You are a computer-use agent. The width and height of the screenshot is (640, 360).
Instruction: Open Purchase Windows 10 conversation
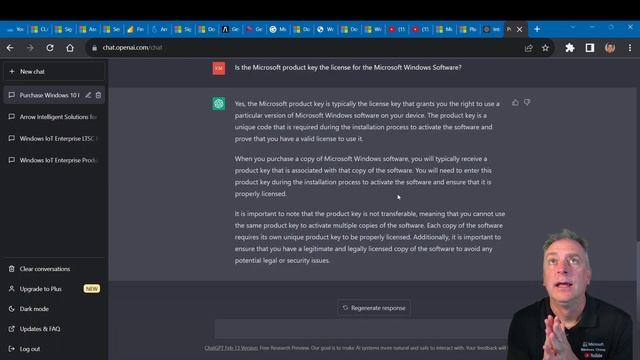pyautogui.click(x=49, y=95)
